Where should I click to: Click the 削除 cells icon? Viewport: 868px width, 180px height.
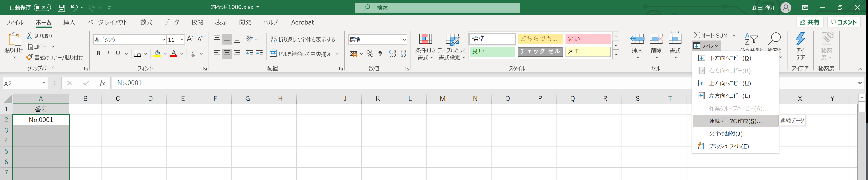[656, 39]
